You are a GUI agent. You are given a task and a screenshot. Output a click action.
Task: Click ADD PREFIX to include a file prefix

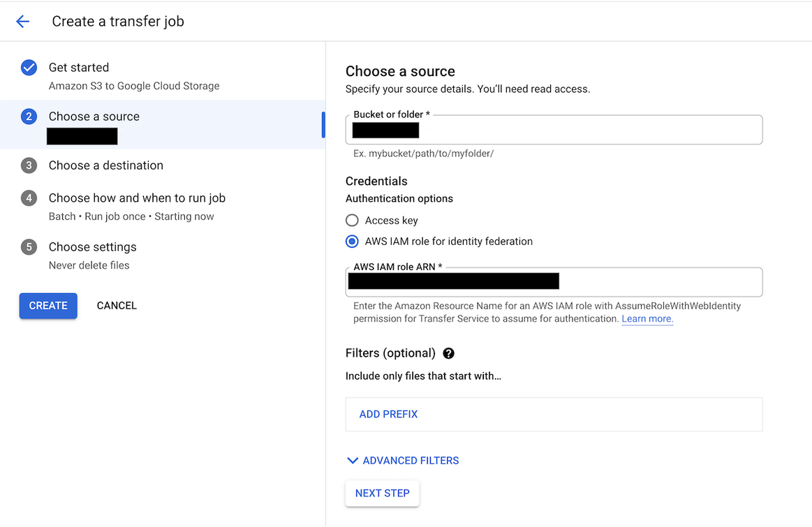pos(387,414)
